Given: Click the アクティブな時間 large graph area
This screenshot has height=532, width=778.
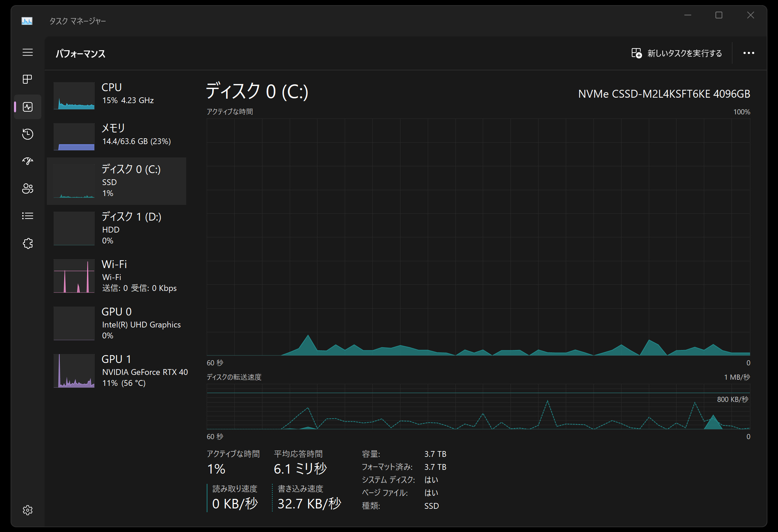Looking at the screenshot, I should (478, 237).
